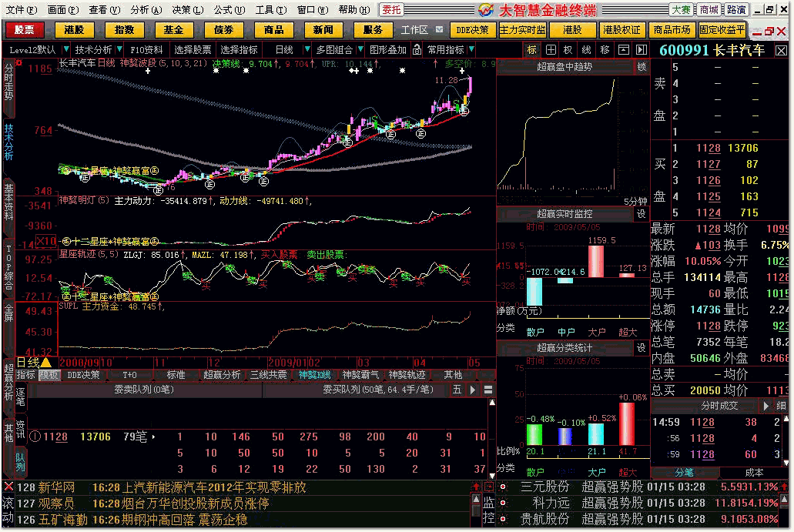Screen dimensions: 794x532
Task: Select the 模板 template toggle
Action: pos(49,375)
